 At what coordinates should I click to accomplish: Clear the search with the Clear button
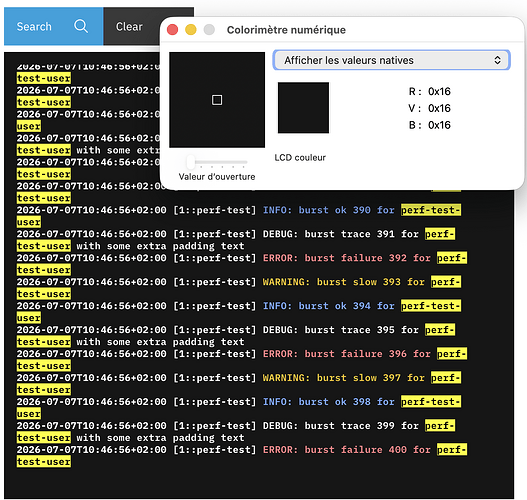129,27
